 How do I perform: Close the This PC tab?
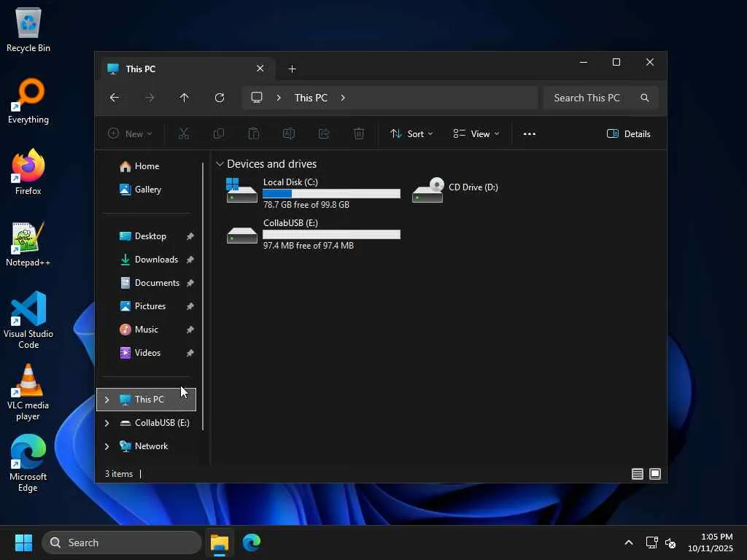pos(260,69)
